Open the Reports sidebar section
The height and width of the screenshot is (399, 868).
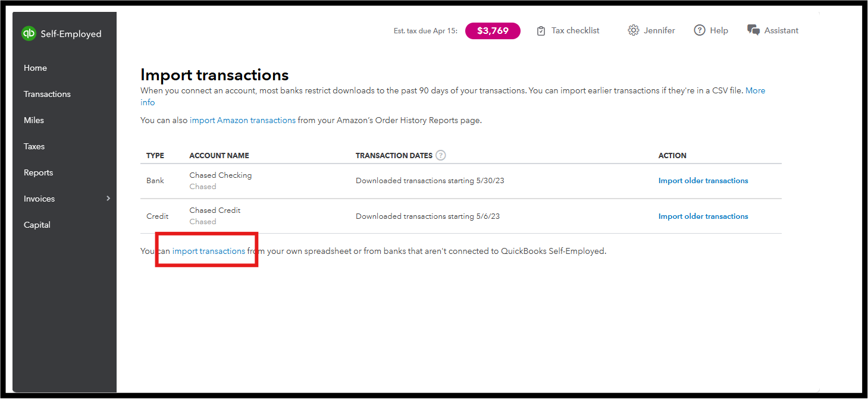click(x=38, y=172)
